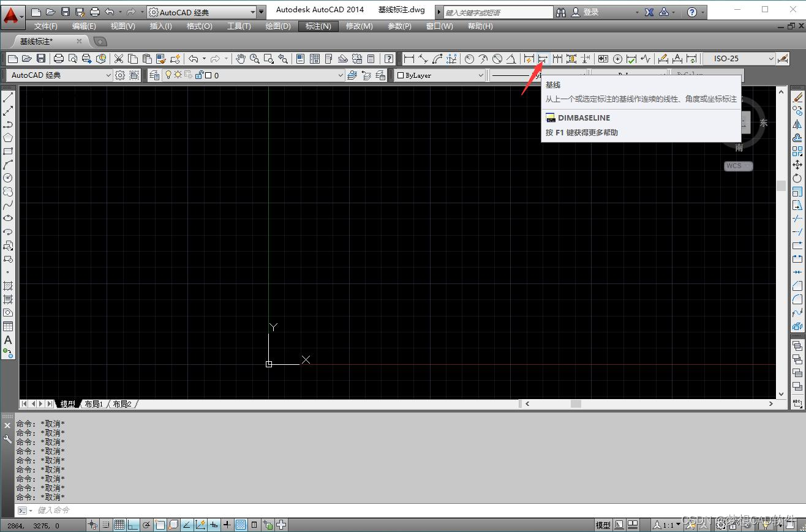The height and width of the screenshot is (532, 806).
Task: Toggle Grid display in status bar
Action: [x=119, y=525]
